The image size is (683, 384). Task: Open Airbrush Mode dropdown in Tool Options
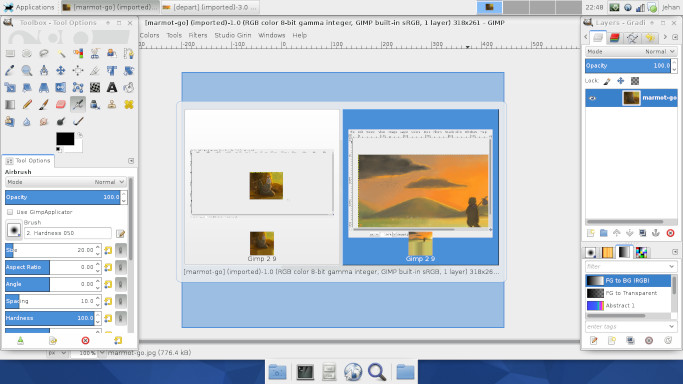click(x=66, y=182)
